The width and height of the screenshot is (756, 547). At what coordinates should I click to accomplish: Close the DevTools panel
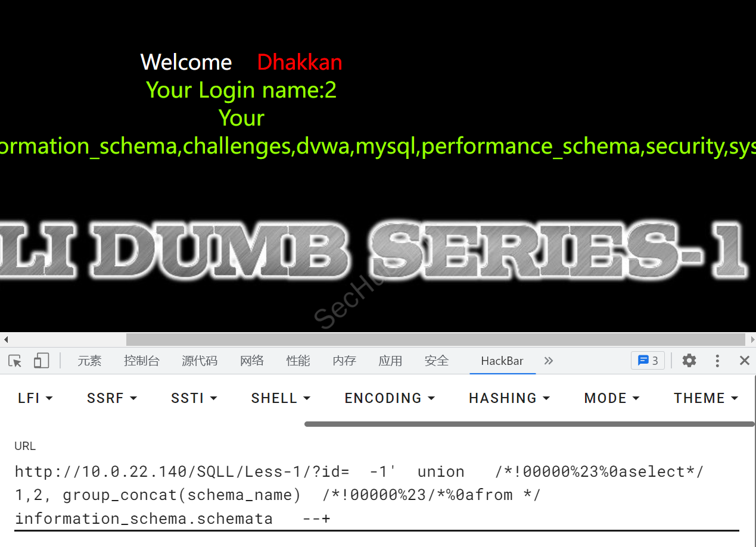coord(744,360)
